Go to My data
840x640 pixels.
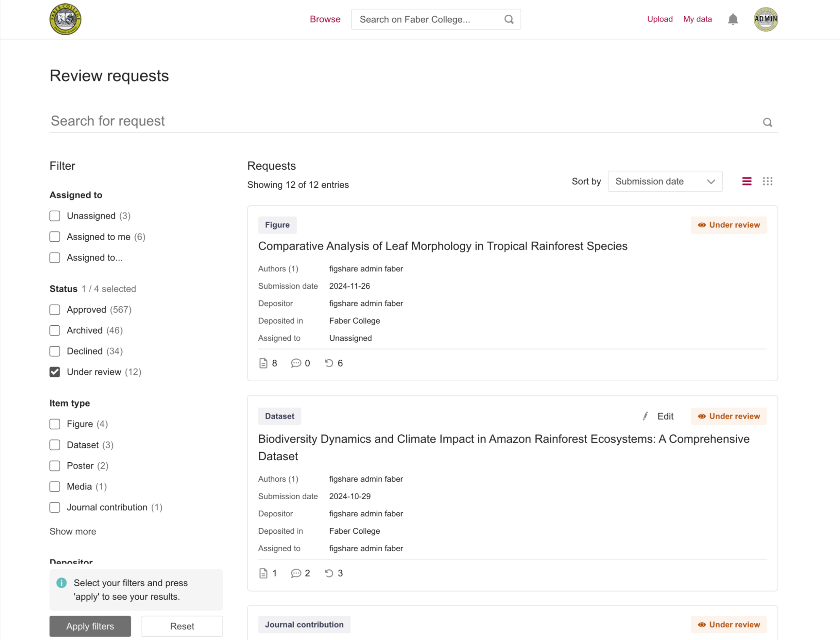pos(697,19)
